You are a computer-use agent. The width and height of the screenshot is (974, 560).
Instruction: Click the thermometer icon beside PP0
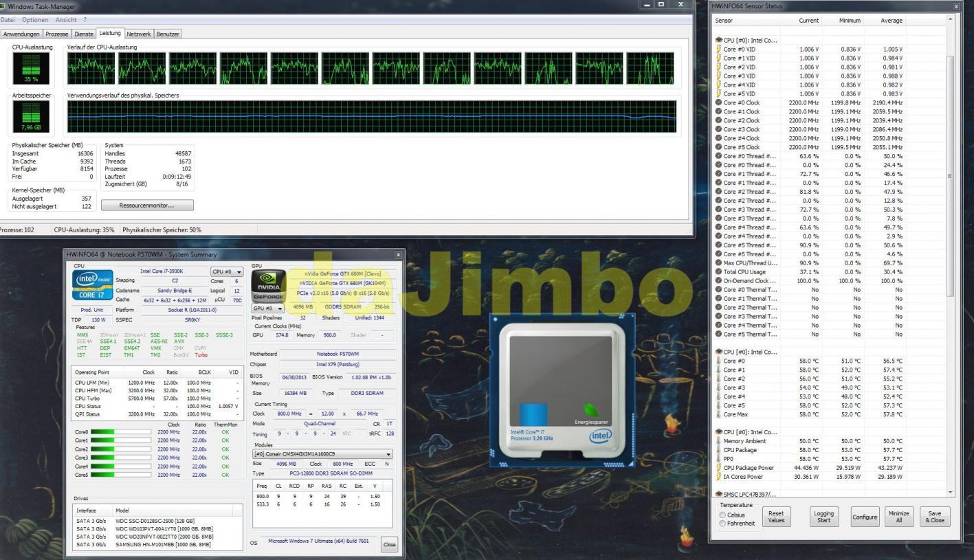(718, 459)
